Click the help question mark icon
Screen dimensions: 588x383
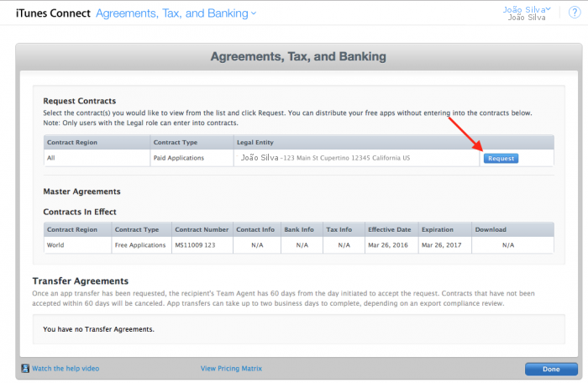click(574, 13)
